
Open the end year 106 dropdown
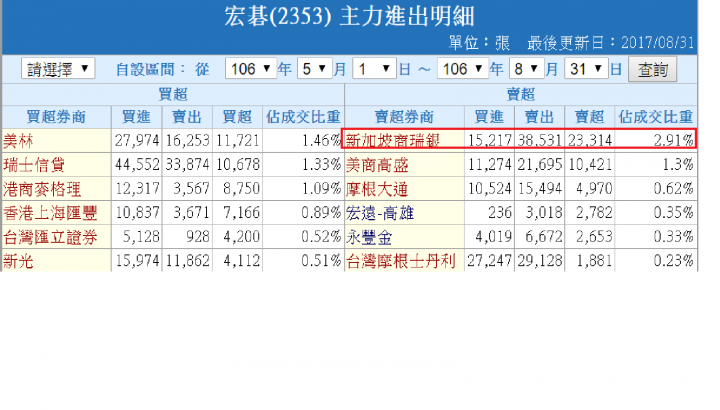pyautogui.click(x=462, y=69)
